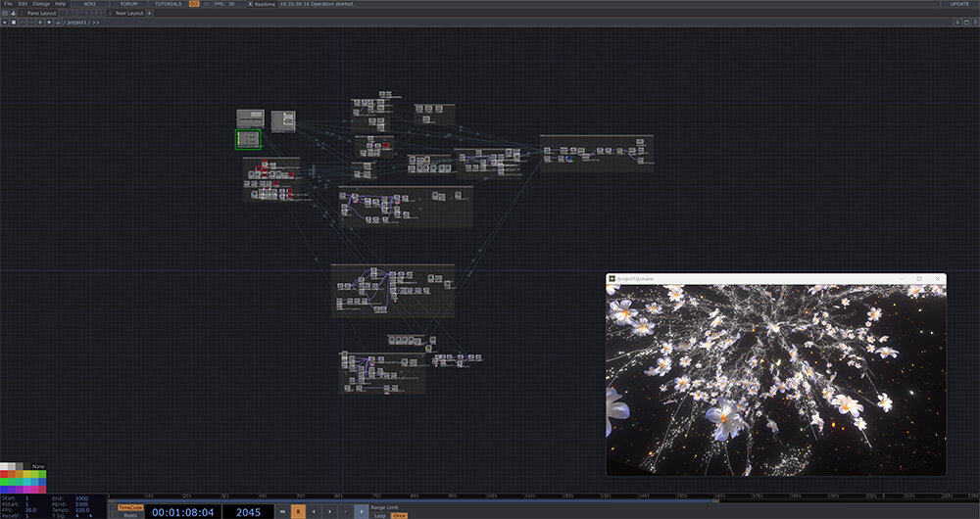The height and width of the screenshot is (519, 980).
Task: Click the minus speed button in transport
Action: 346,510
